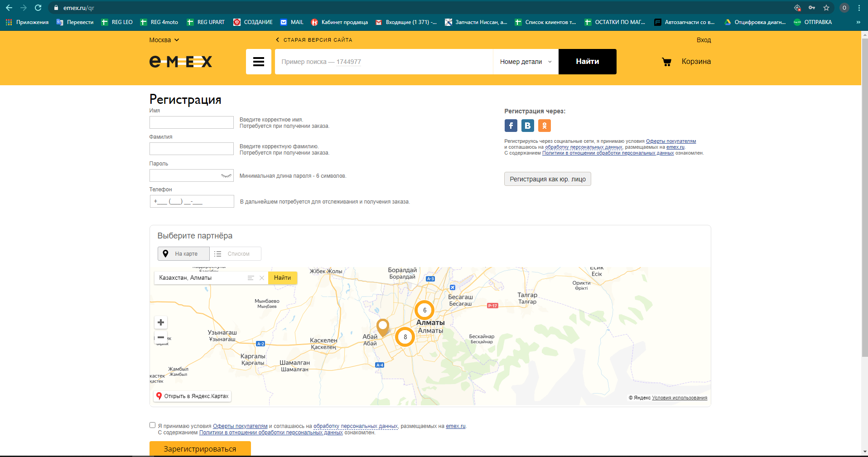Image resolution: width=868 pixels, height=457 pixels.
Task: Focus the Пароль input field
Action: click(x=192, y=175)
